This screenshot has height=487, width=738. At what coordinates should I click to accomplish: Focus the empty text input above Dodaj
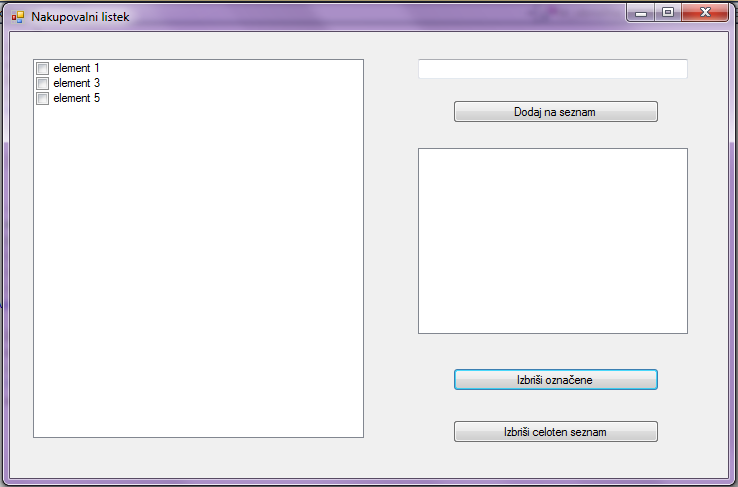click(x=553, y=69)
